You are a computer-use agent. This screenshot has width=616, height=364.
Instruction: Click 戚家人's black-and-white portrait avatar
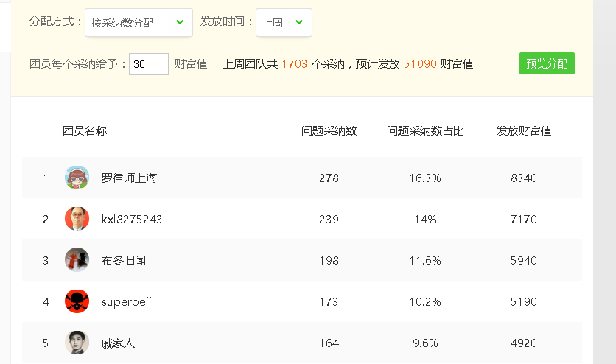point(77,343)
